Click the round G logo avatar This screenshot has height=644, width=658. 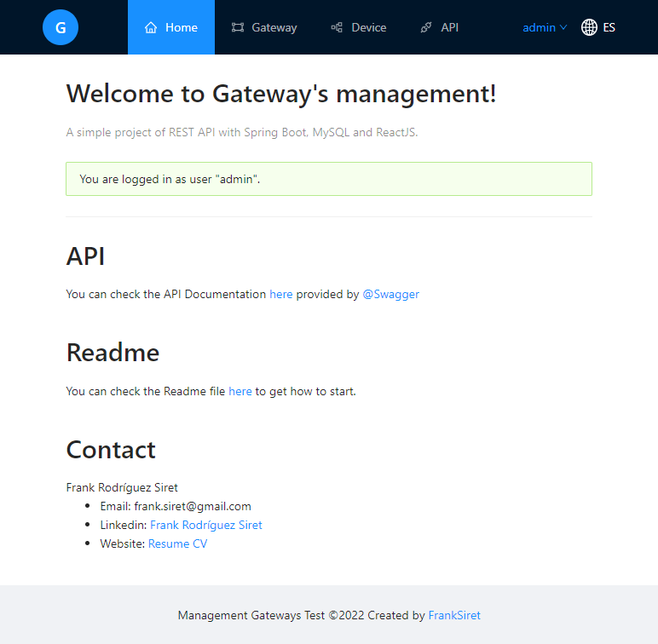(61, 27)
